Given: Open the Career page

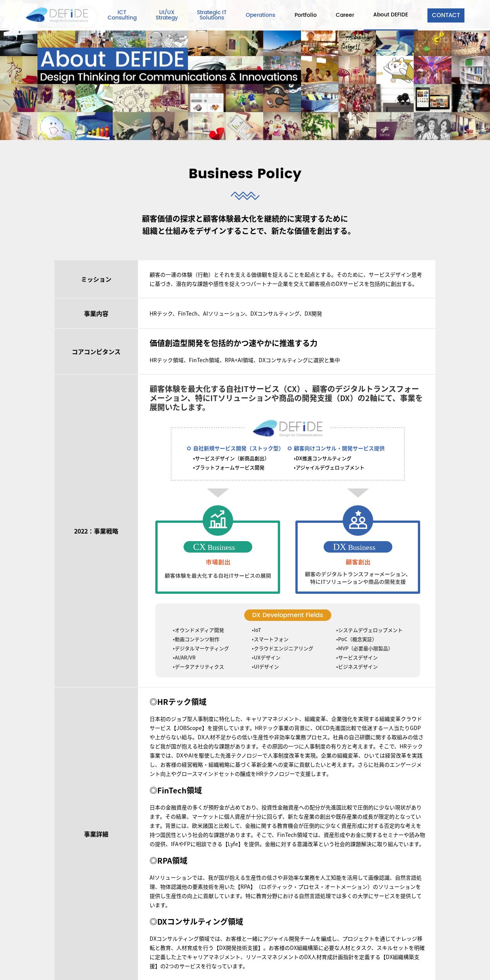Looking at the screenshot, I should pyautogui.click(x=345, y=15).
